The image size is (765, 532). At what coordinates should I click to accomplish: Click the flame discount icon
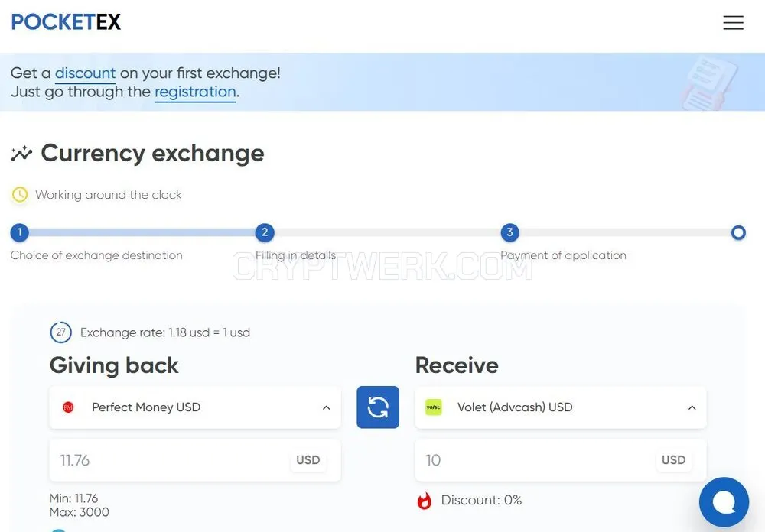[425, 501]
